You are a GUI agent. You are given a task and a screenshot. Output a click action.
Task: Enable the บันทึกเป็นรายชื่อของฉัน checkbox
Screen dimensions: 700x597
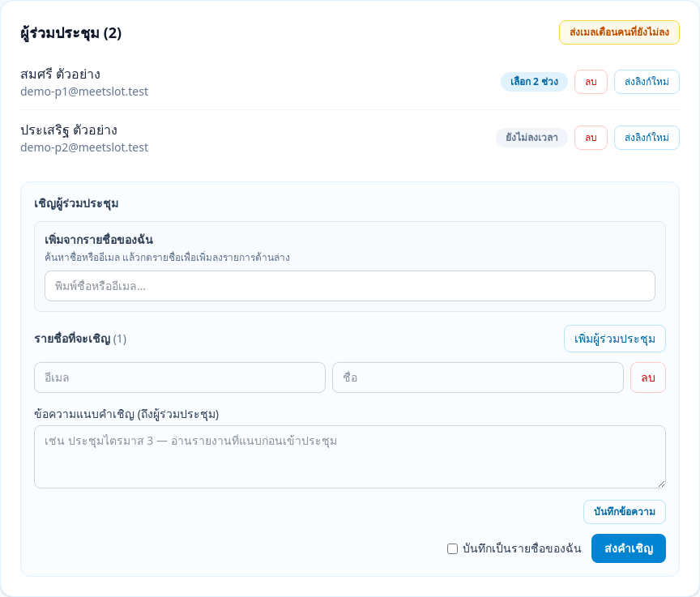(x=452, y=549)
